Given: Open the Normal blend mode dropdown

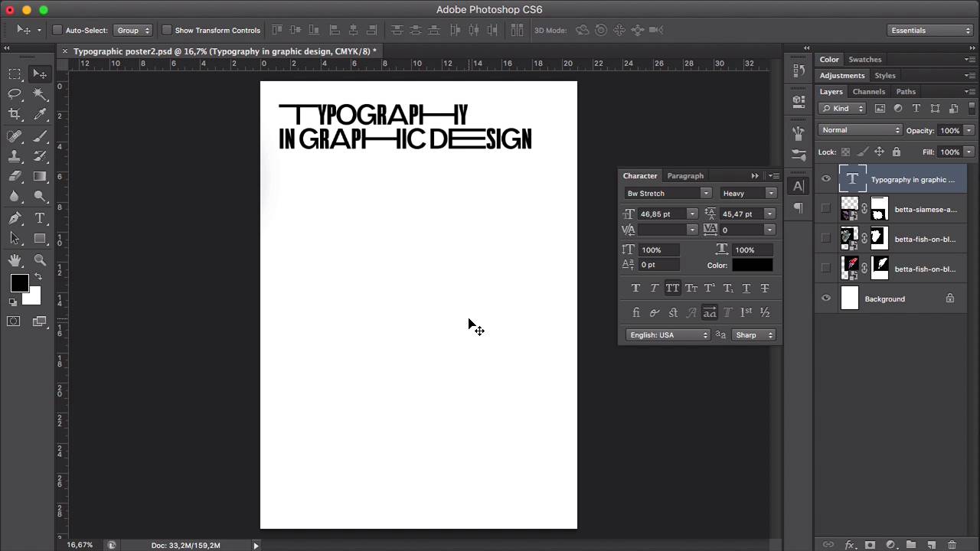Looking at the screenshot, I should click(x=861, y=130).
